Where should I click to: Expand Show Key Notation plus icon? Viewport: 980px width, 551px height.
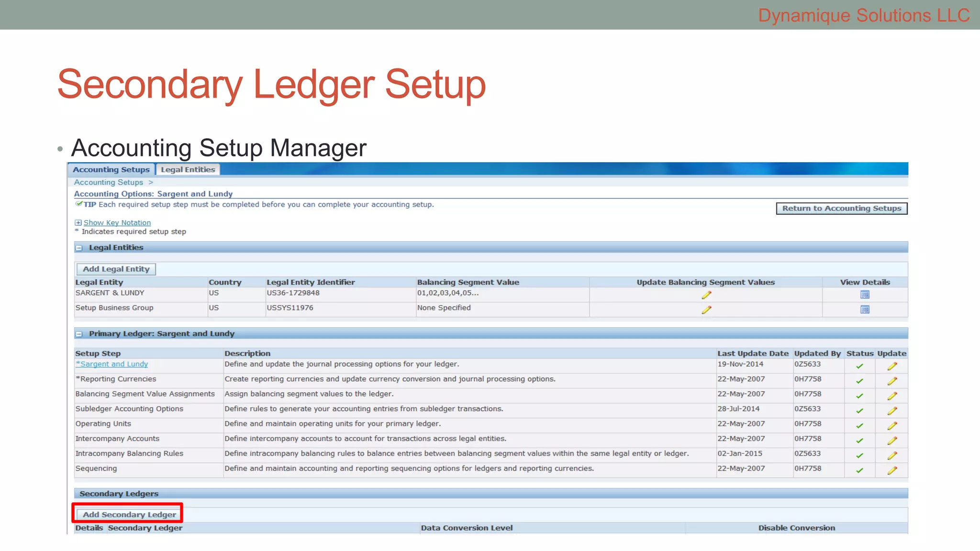click(78, 223)
